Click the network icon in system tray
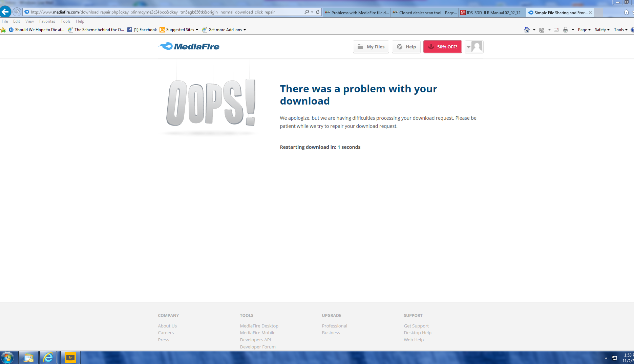This screenshot has width=634, height=364. (x=614, y=358)
